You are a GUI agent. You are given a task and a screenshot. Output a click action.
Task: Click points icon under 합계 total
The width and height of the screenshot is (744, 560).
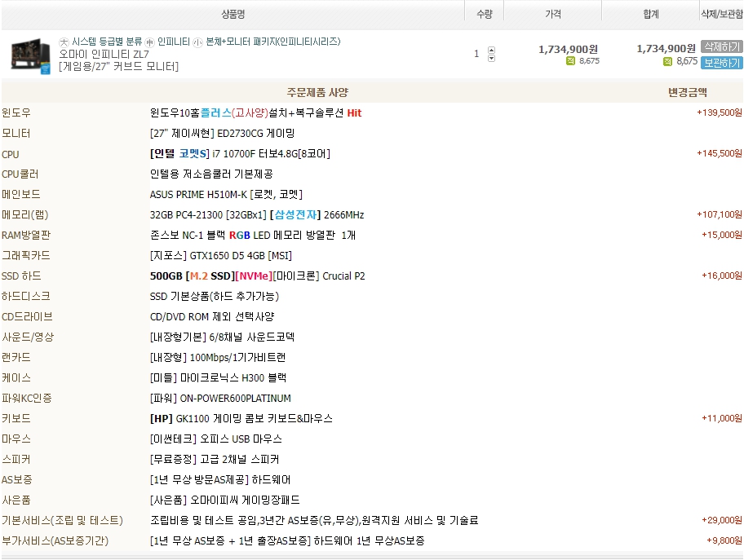click(x=667, y=61)
